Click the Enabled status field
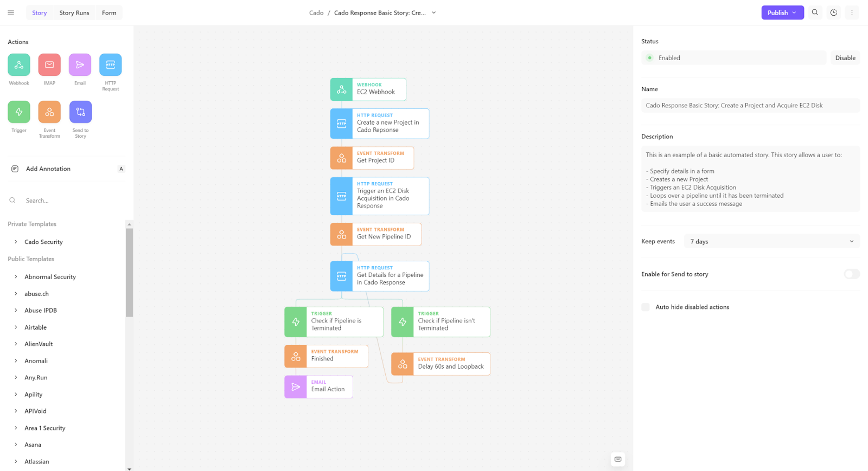 734,58
